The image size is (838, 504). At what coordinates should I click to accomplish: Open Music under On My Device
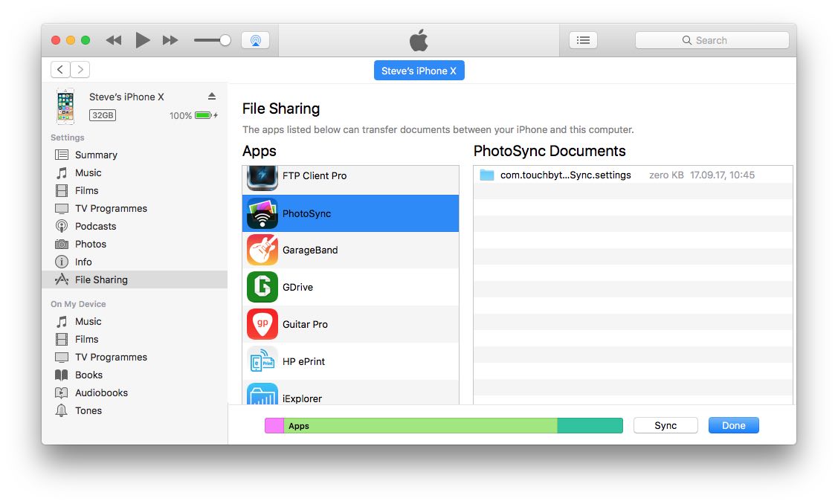click(134, 321)
